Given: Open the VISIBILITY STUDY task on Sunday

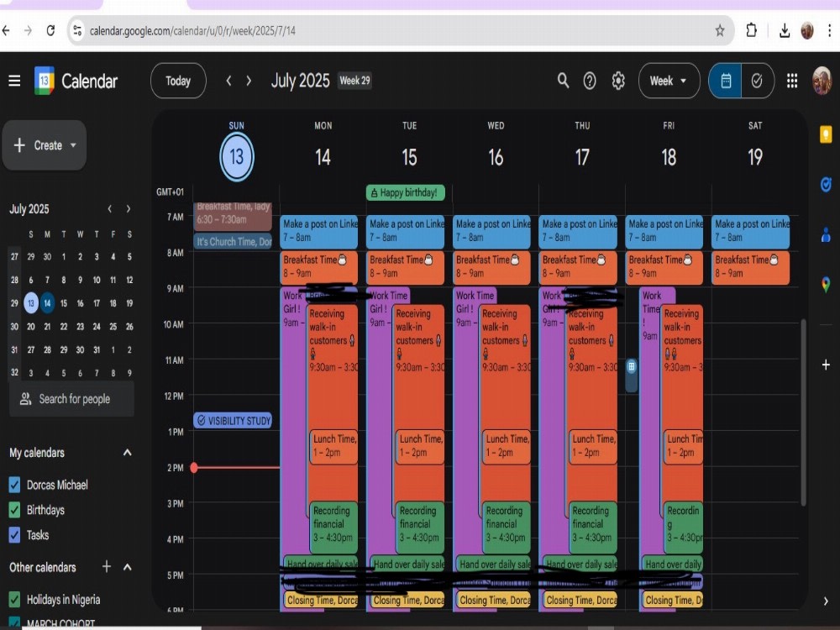Looking at the screenshot, I should pyautogui.click(x=233, y=421).
